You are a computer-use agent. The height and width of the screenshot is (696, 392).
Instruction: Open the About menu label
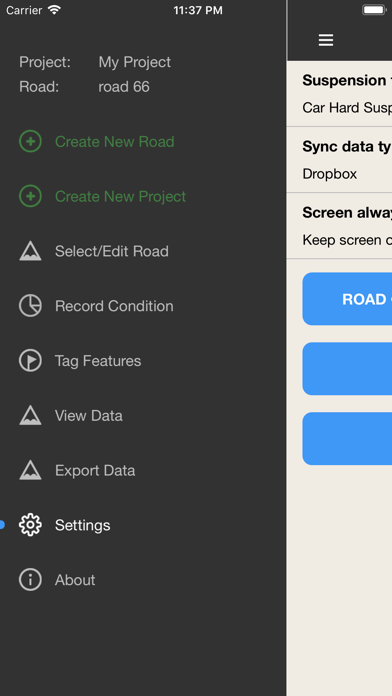pyautogui.click(x=75, y=580)
